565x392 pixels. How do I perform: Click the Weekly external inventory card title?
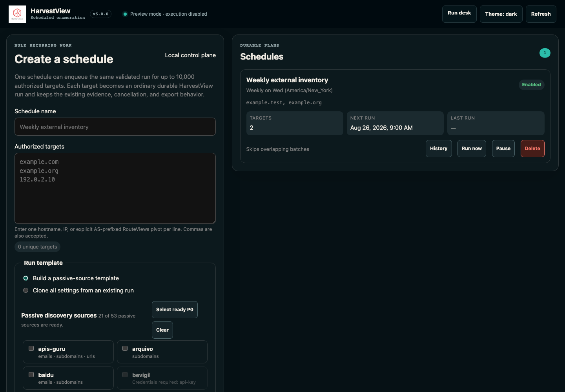point(287,80)
